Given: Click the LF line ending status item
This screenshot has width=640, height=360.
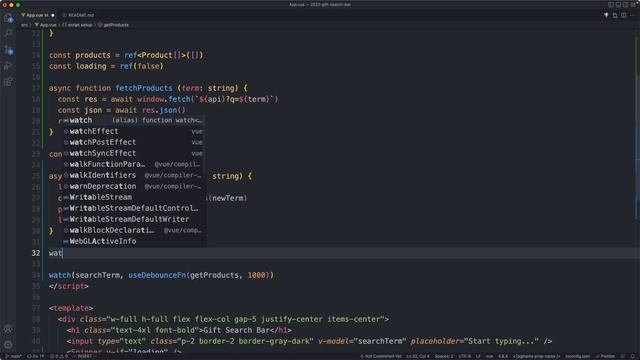Looking at the screenshot, I should pos(478,356).
